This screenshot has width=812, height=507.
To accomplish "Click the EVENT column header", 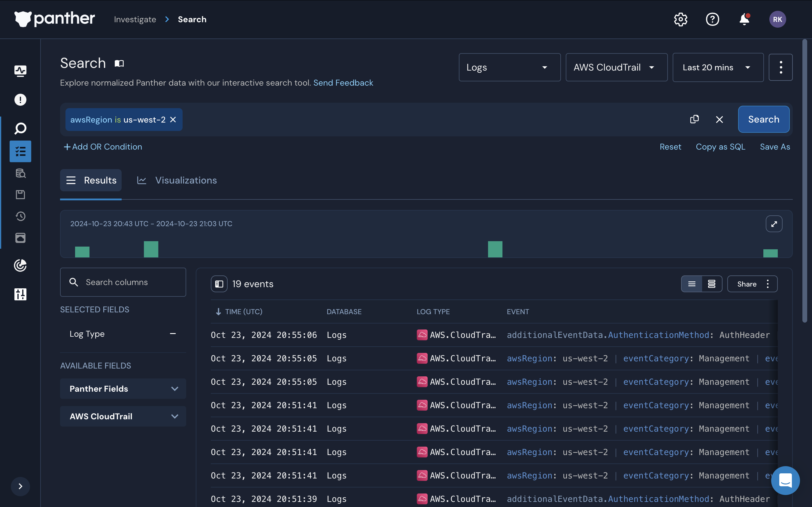I will pos(518,311).
